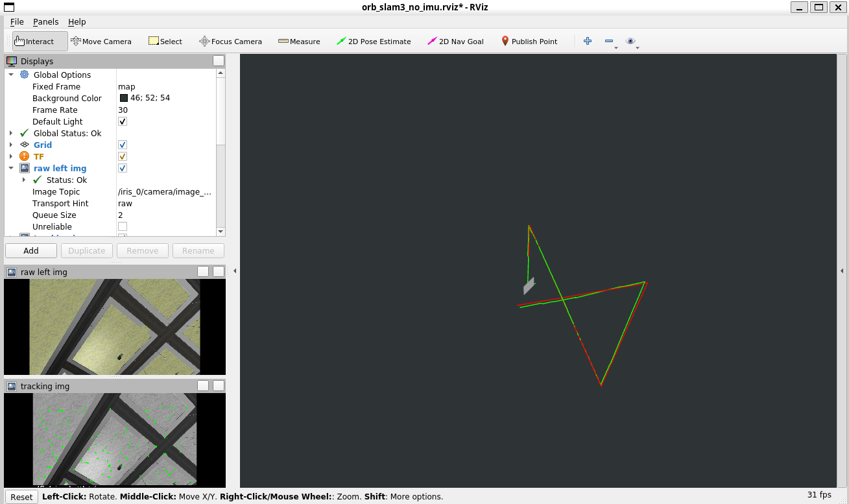
Task: Toggle the TF display checkbox
Action: point(123,156)
